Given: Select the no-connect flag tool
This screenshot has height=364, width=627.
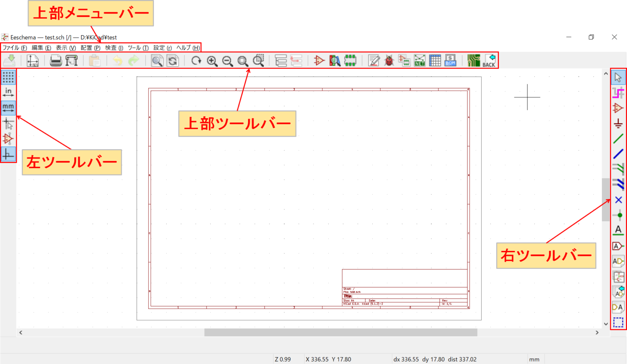Looking at the screenshot, I should pos(618,200).
